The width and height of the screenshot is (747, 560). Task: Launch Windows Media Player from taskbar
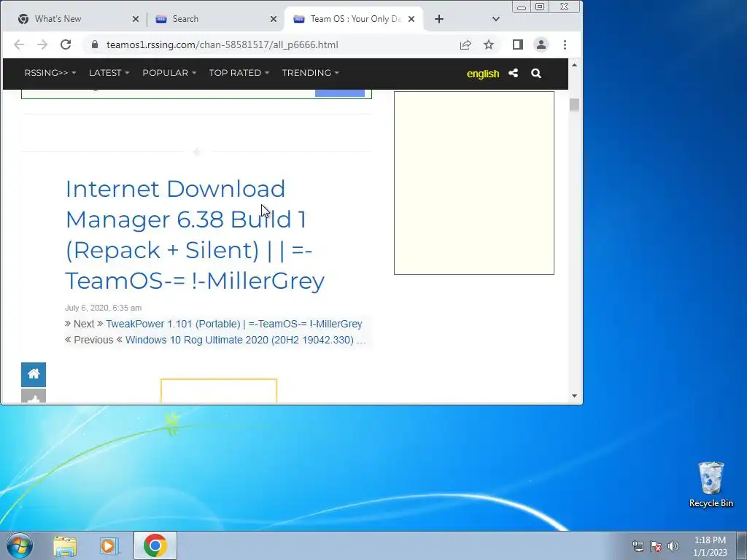click(109, 546)
